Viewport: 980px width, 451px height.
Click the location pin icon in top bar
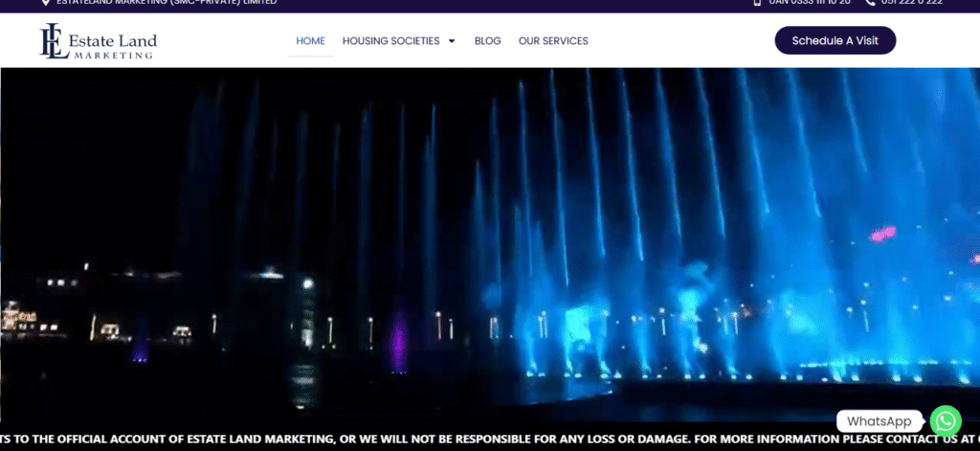(46, 3)
